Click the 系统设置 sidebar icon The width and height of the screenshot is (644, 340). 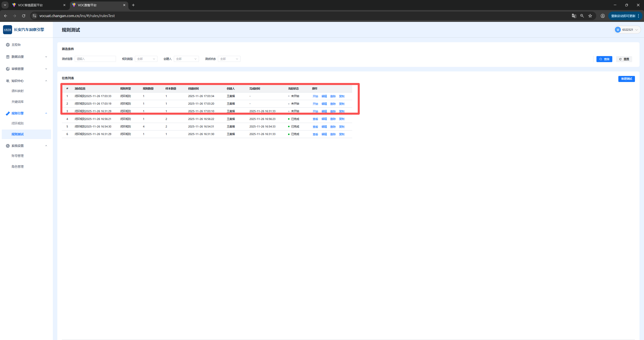point(8,146)
